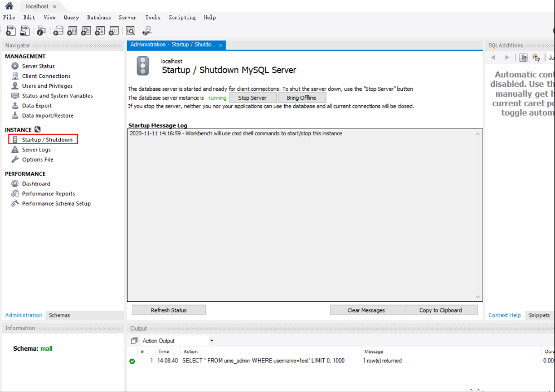Open an SQL script file icon
This screenshot has height=392, width=555.
(x=25, y=31)
